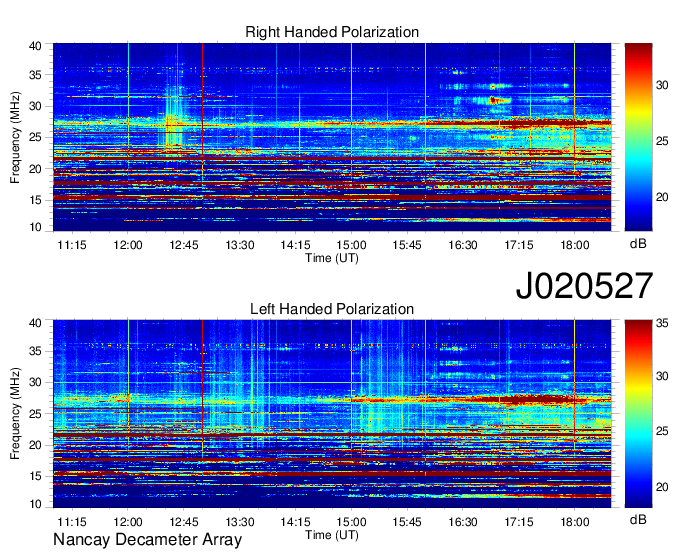This screenshot has width=680, height=552.
Task: Click the 25 MHz tick of the right-handed plot
Action: tap(35, 137)
